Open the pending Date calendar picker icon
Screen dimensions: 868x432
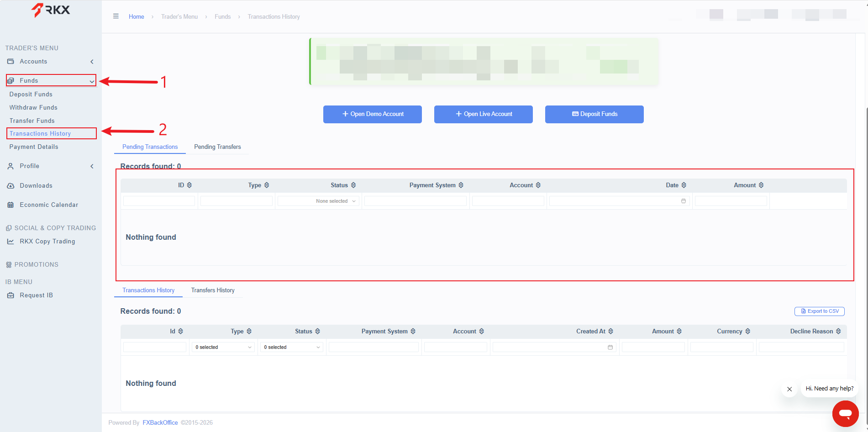684,201
